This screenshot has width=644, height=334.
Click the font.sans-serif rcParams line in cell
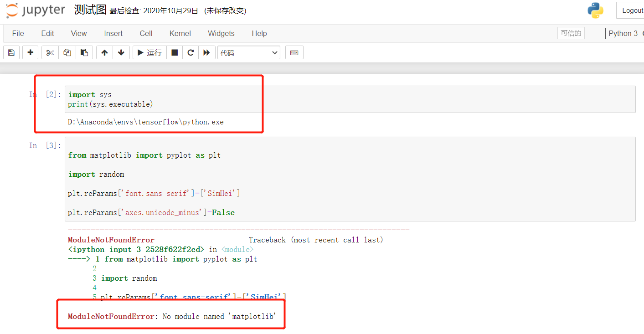(x=154, y=194)
